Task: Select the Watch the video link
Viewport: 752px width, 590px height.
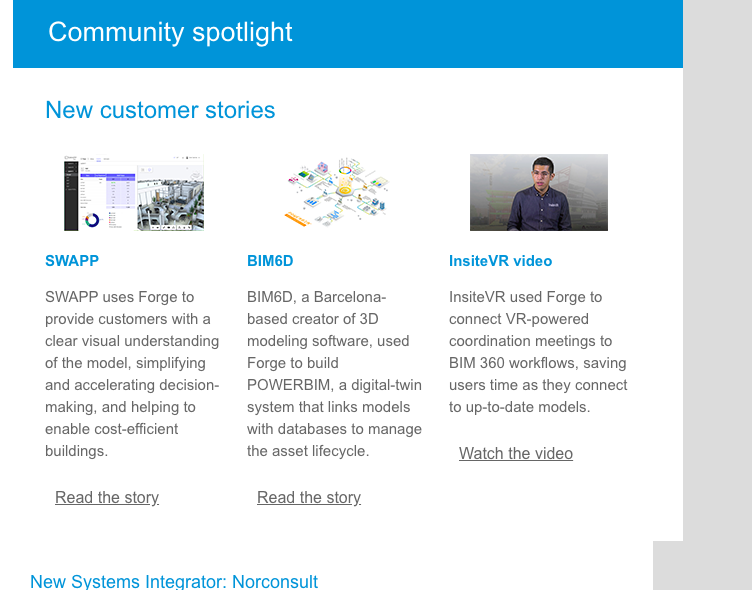Action: click(516, 454)
